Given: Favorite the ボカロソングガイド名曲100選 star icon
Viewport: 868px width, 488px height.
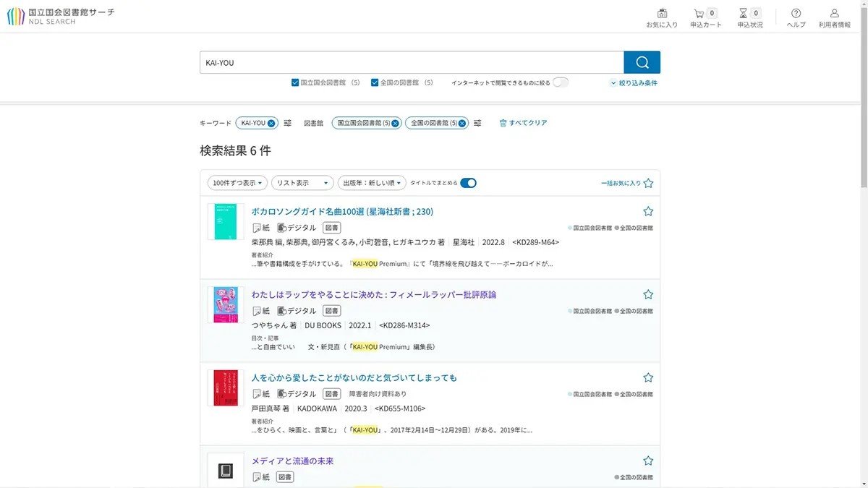Looking at the screenshot, I should coord(648,211).
